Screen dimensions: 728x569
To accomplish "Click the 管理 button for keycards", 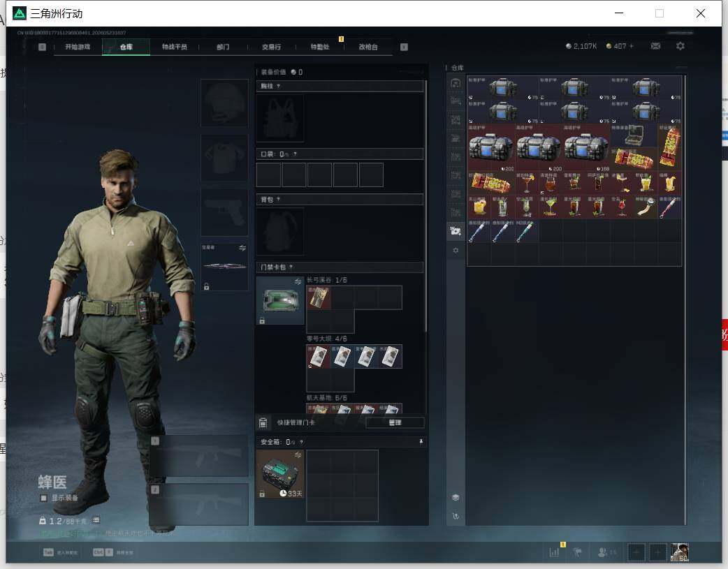I will pos(395,422).
